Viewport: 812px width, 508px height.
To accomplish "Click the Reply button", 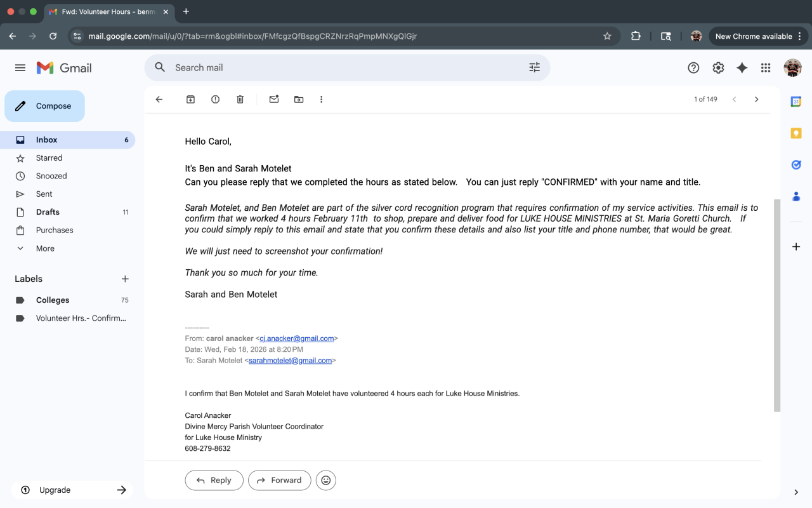I will [x=214, y=481].
